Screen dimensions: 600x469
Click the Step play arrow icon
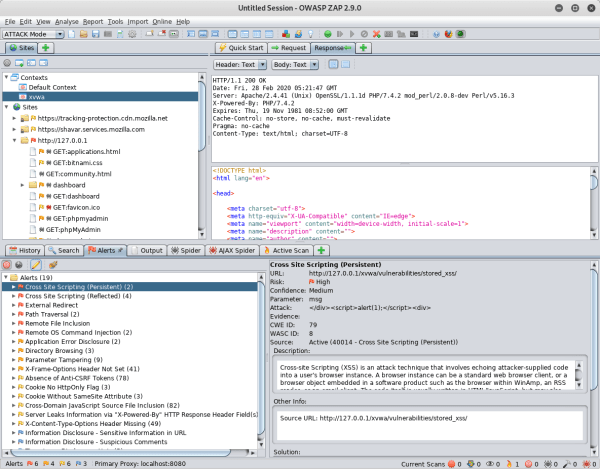tap(352, 34)
